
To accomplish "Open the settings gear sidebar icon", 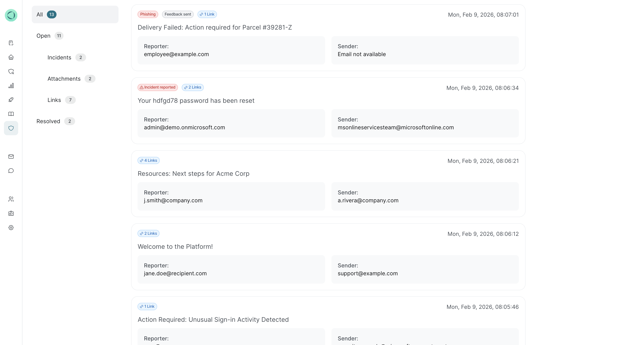I will (11, 228).
